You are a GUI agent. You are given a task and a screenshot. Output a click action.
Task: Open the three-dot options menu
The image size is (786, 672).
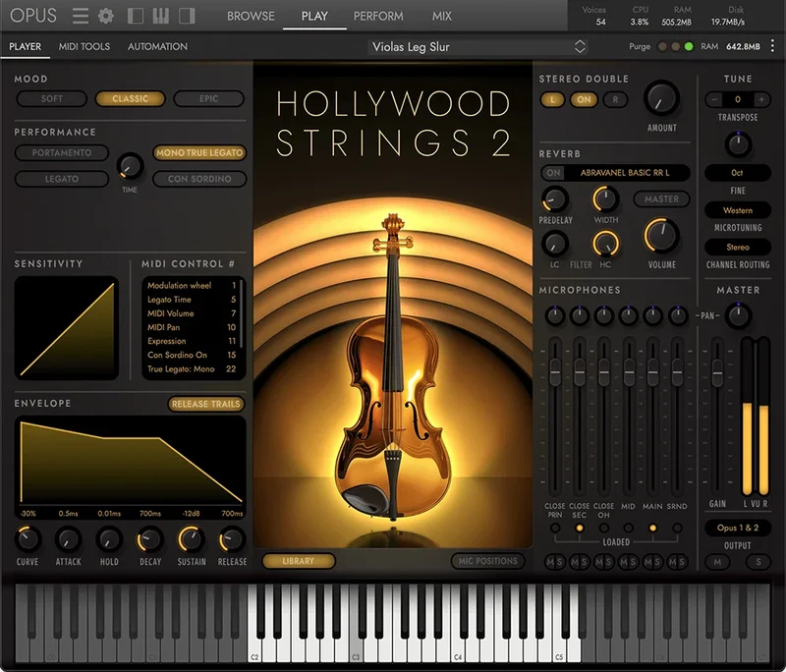(x=772, y=46)
